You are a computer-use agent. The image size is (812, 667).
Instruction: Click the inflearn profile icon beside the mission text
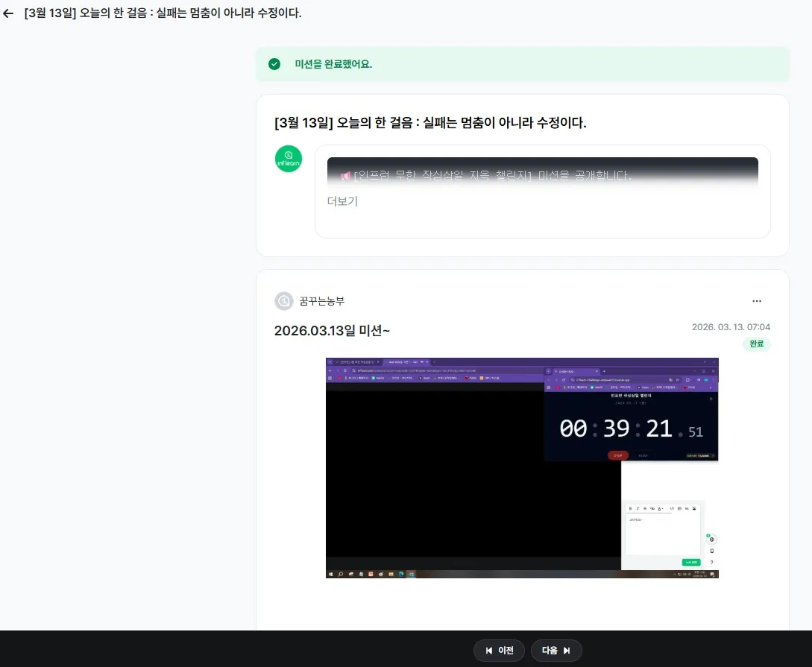(x=289, y=159)
